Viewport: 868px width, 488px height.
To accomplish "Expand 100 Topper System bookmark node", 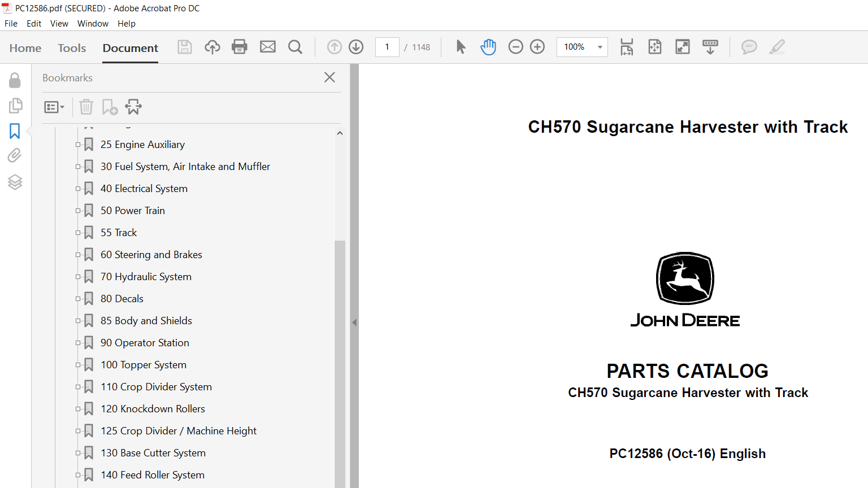I will coord(78,365).
